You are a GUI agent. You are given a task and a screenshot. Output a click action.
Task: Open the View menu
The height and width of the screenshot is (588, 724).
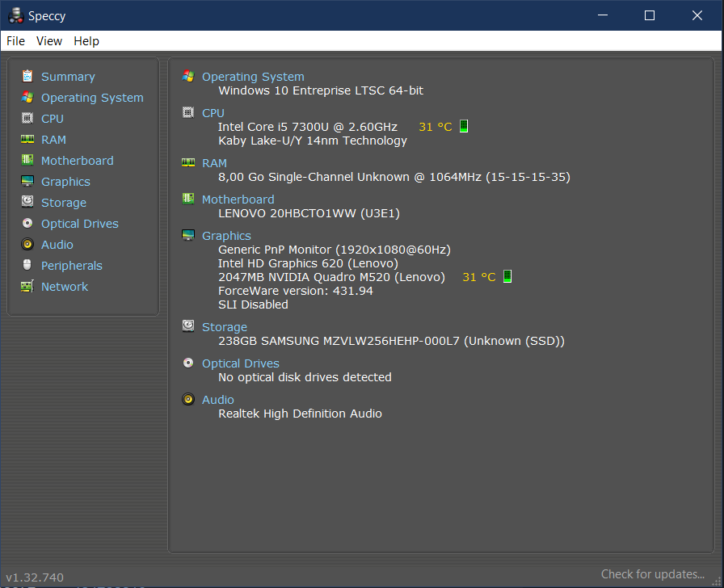tap(49, 41)
